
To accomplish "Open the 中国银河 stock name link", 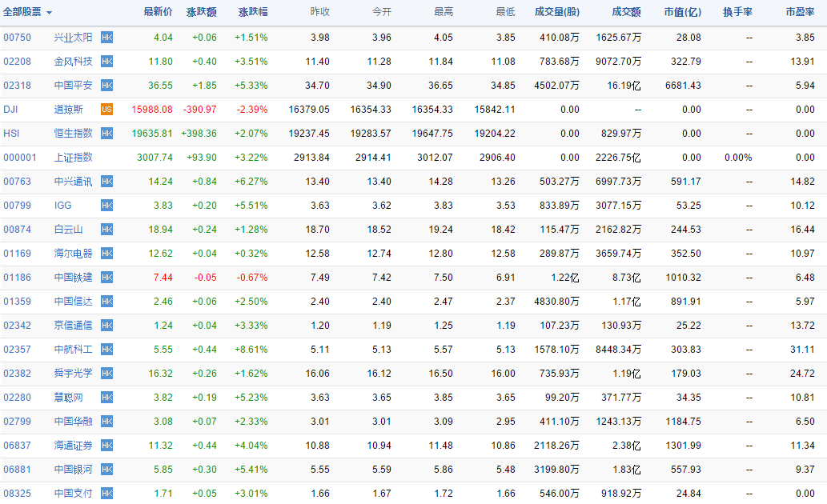I will [x=74, y=470].
